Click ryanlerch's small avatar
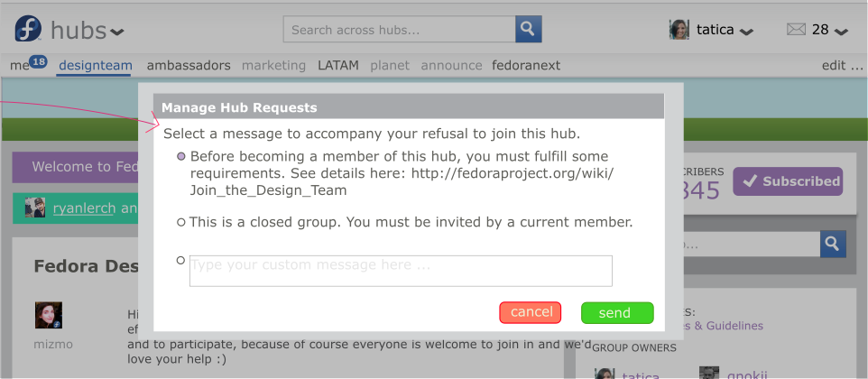This screenshot has width=868, height=379. (x=35, y=208)
